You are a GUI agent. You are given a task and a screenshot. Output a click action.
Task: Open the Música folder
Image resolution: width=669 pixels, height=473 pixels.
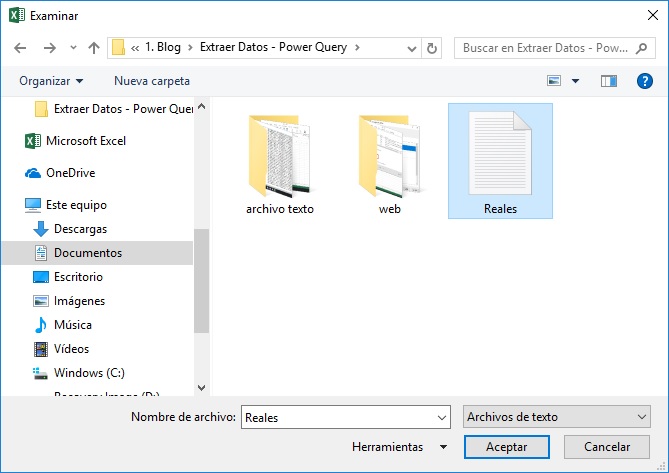[62, 325]
